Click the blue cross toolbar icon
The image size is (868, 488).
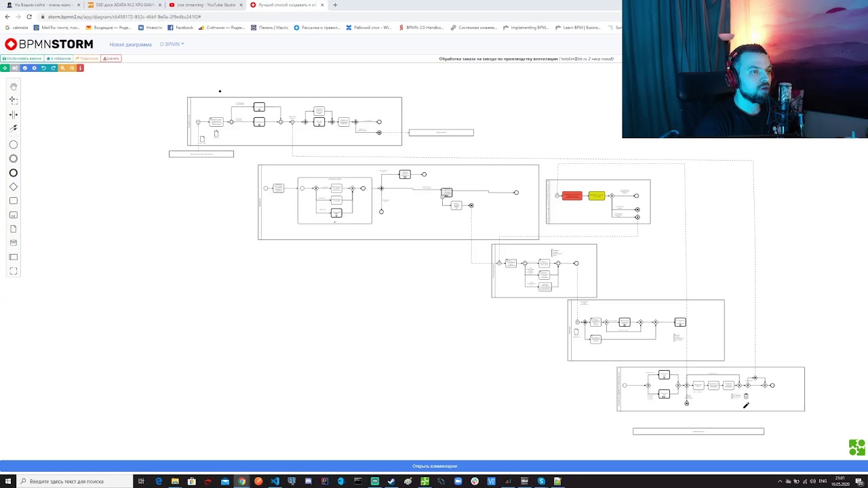pyautogui.click(x=34, y=68)
